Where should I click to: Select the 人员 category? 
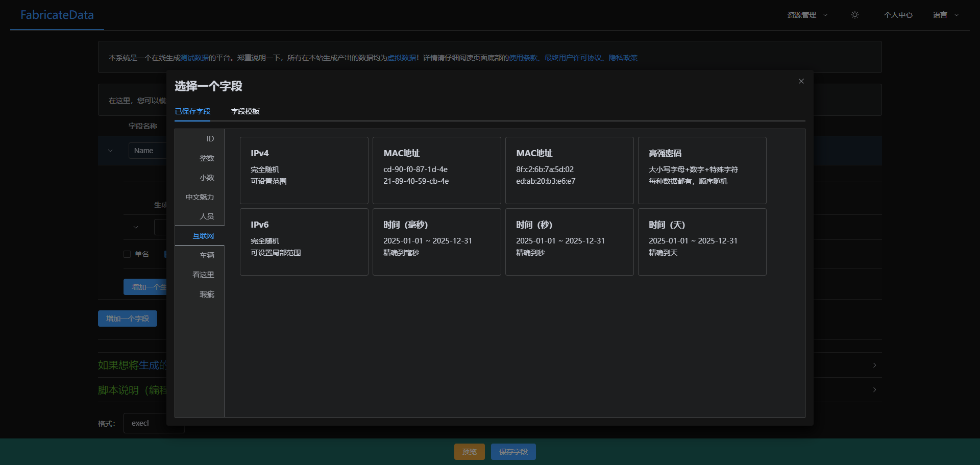[x=200, y=216]
